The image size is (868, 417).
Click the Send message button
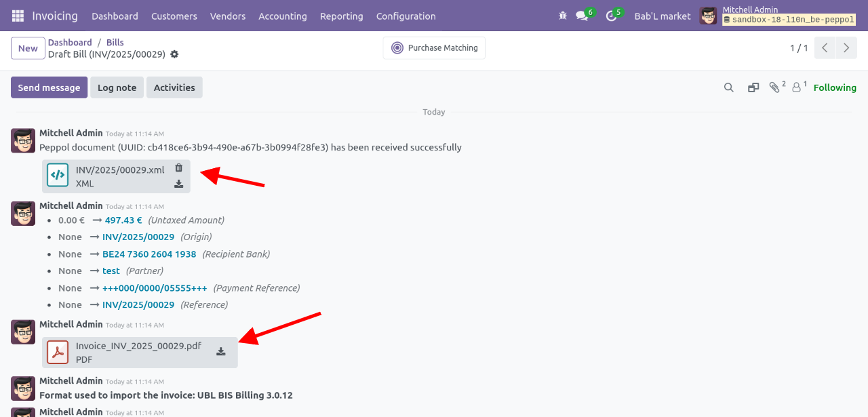(49, 87)
